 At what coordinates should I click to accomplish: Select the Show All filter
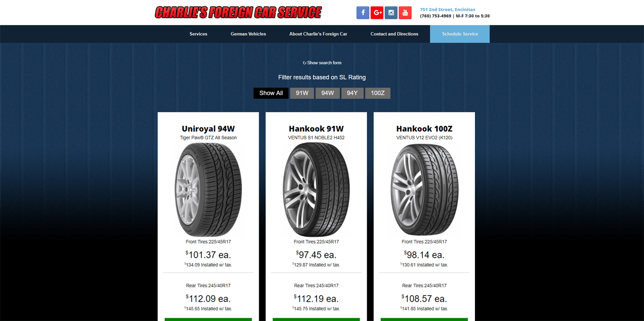tap(271, 93)
